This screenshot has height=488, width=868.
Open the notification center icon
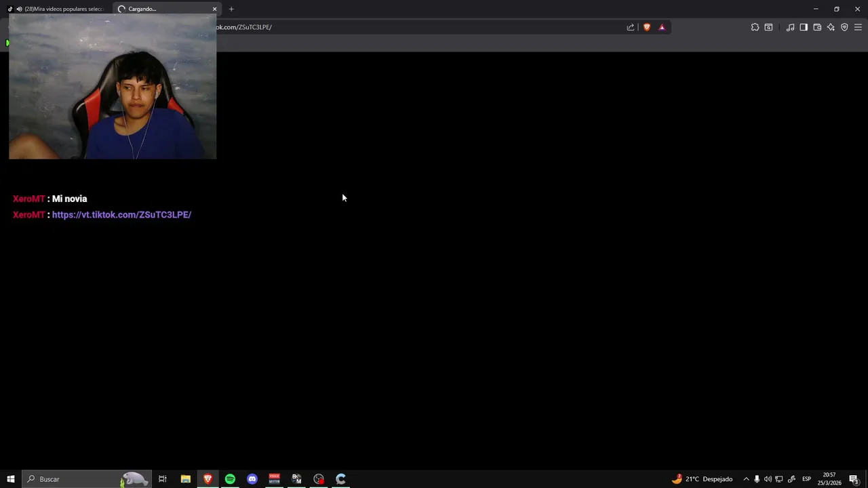pyautogui.click(x=854, y=479)
